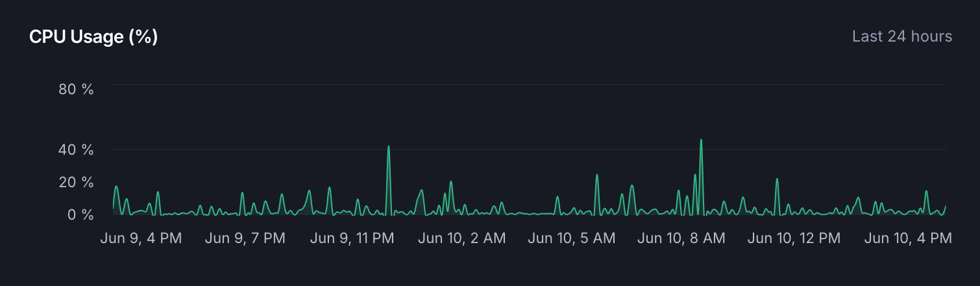
Task: Click the 80 % y-axis label
Action: 76,89
